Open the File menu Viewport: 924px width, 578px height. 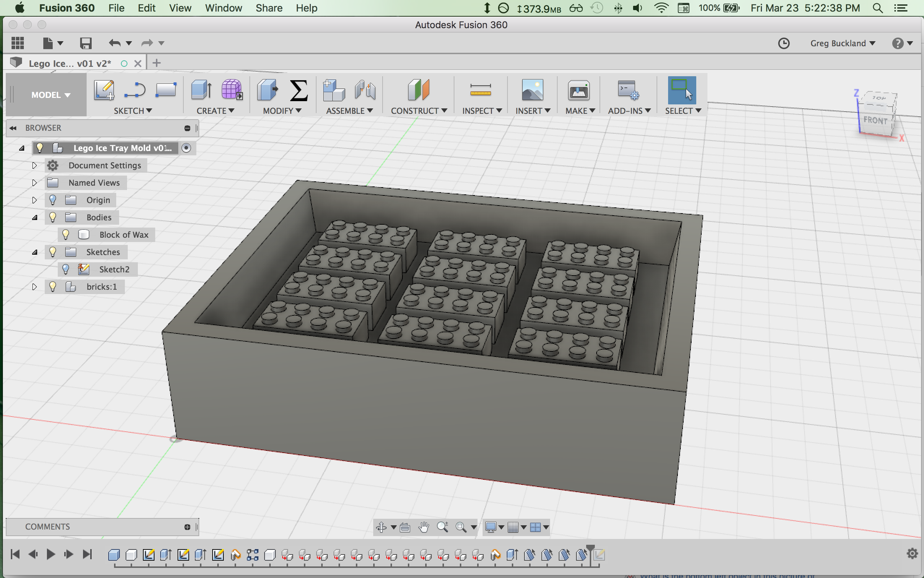[x=116, y=8]
